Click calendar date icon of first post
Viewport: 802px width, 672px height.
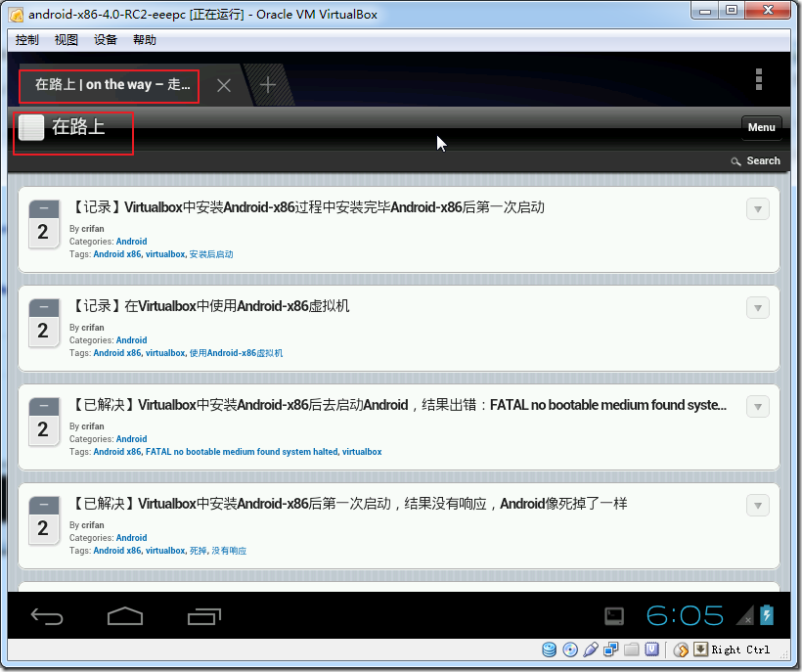click(x=43, y=224)
